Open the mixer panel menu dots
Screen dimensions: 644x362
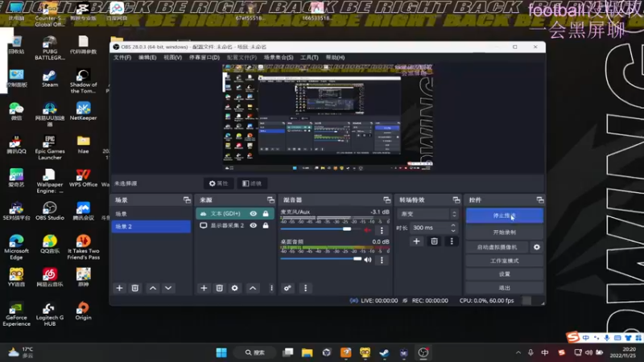click(306, 288)
